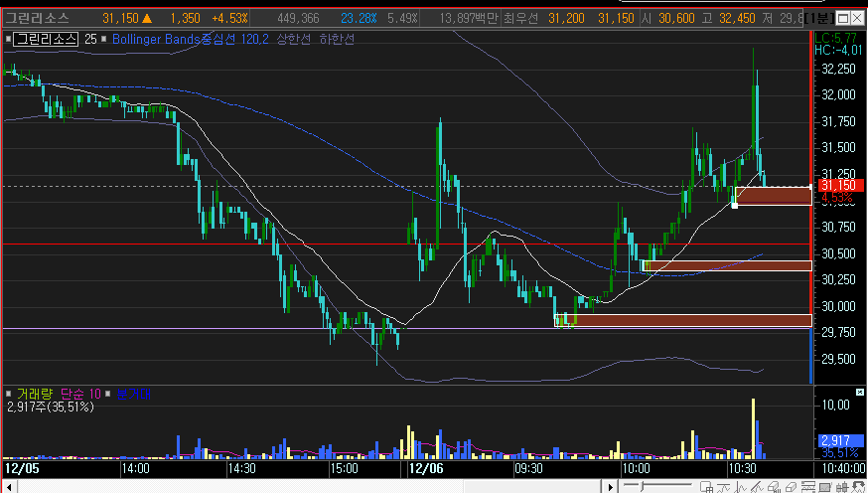Select the diagonal trend line tool icon
Viewport: 868px width, 493px height.
(x=757, y=487)
